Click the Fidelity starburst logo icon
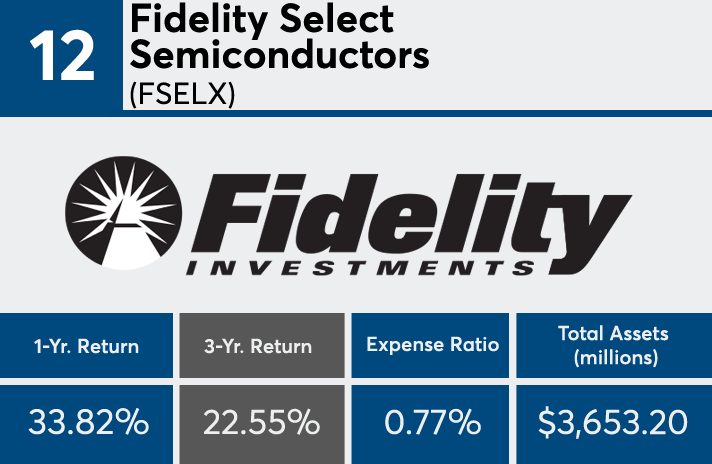The height and width of the screenshot is (464, 712). (x=124, y=213)
